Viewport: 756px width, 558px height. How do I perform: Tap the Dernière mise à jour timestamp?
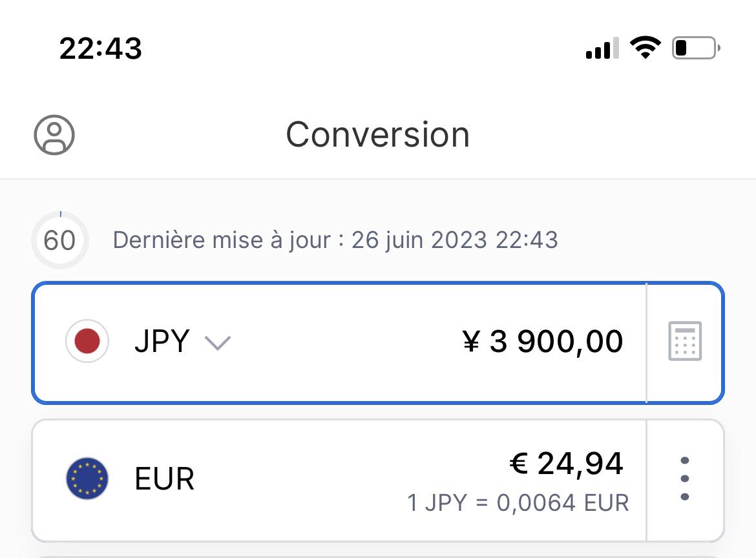(335, 240)
